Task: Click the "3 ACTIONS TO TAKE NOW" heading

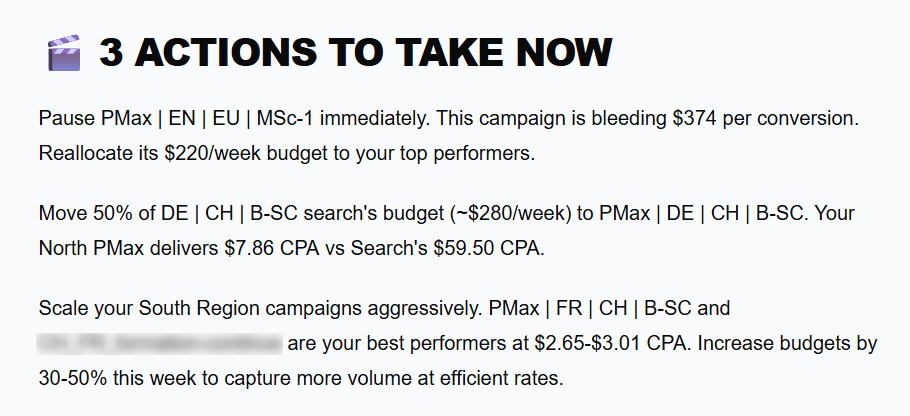Action: 355,53
